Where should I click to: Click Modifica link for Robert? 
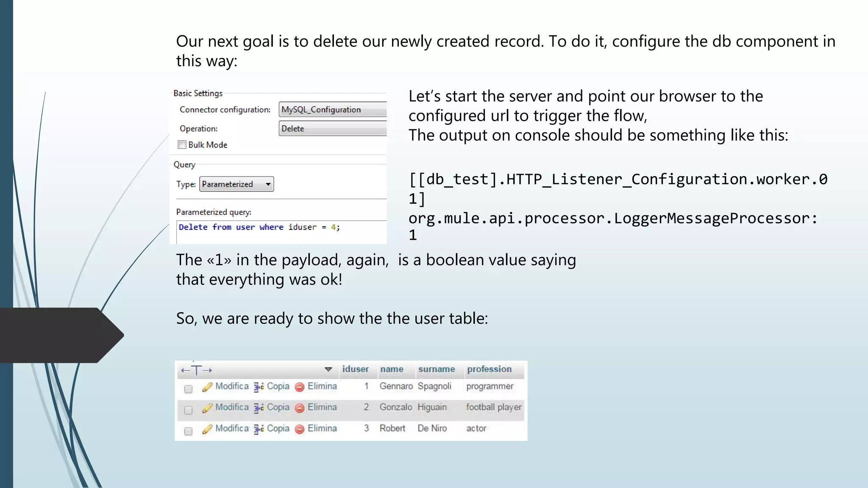[x=232, y=428]
